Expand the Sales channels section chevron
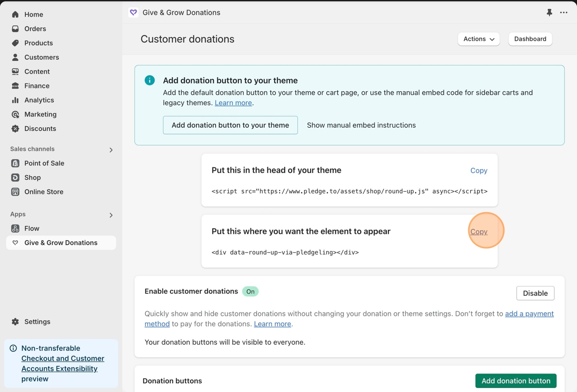577x392 pixels. (111, 150)
